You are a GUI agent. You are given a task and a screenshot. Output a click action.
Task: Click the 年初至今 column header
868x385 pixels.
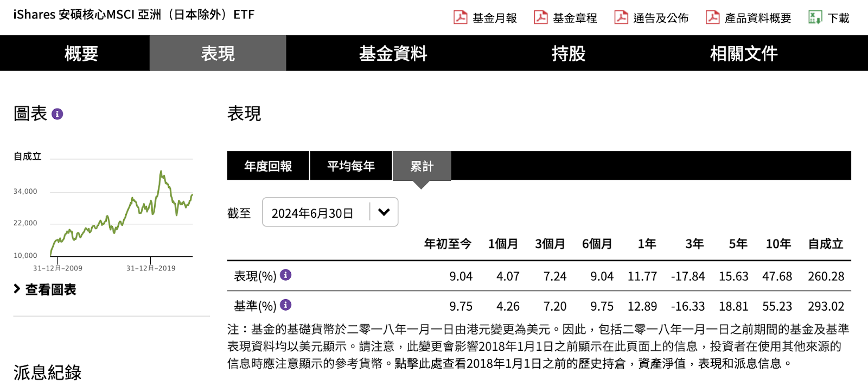click(x=448, y=244)
